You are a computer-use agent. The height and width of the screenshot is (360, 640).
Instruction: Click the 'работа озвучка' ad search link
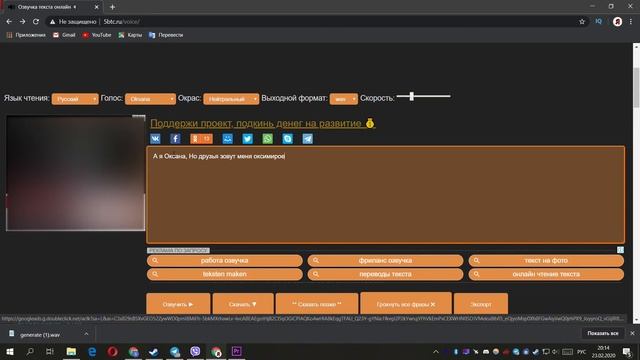tap(224, 260)
